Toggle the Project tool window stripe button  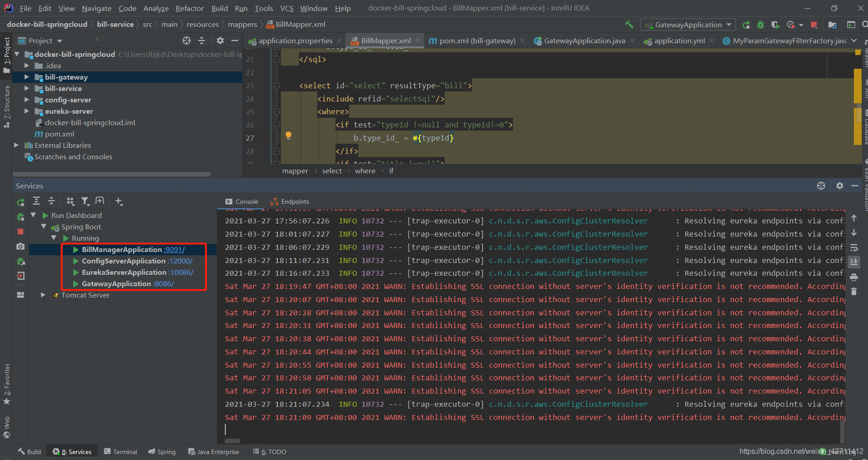6,56
